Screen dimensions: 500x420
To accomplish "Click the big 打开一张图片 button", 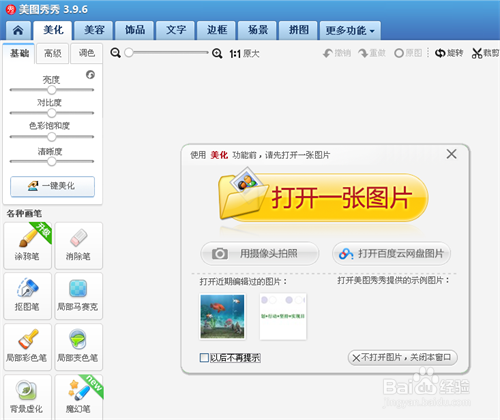I will coord(323,197).
